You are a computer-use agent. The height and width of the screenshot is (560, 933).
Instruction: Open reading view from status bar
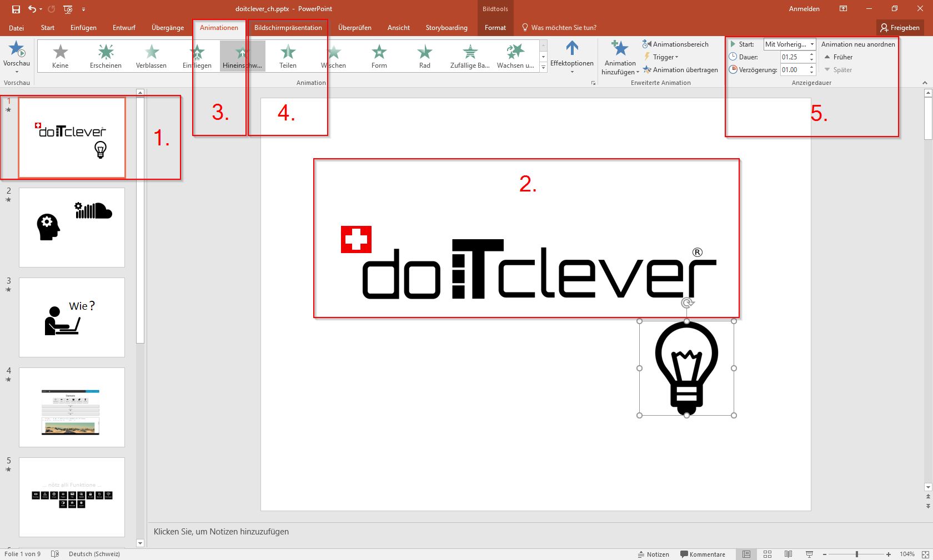pos(788,554)
